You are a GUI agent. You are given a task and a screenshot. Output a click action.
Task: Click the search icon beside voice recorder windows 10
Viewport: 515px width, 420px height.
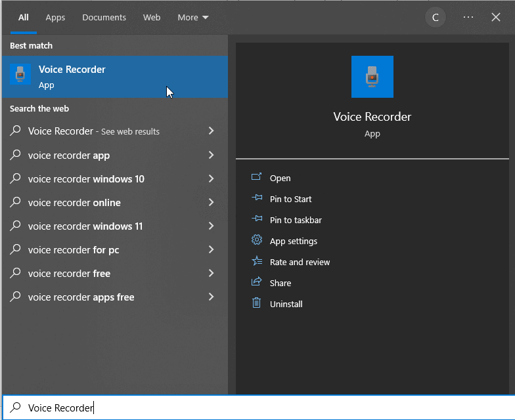tap(15, 178)
